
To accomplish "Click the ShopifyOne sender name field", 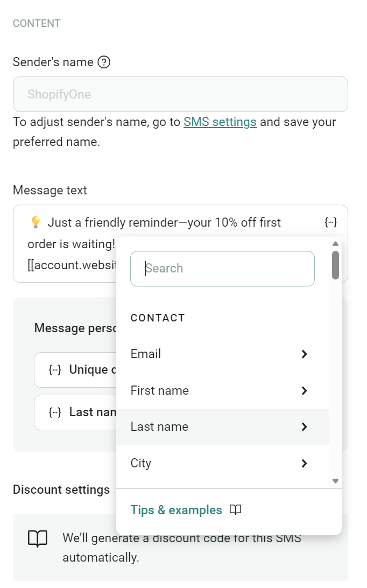I will point(180,94).
